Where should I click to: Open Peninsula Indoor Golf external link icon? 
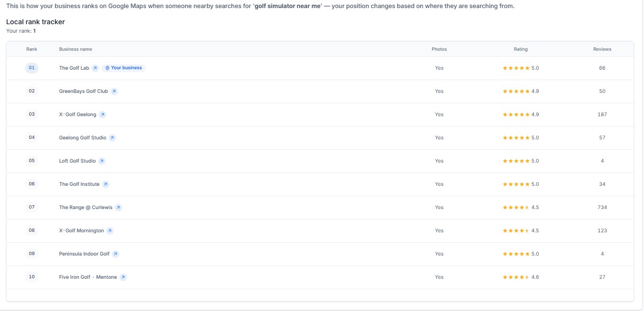point(116,254)
